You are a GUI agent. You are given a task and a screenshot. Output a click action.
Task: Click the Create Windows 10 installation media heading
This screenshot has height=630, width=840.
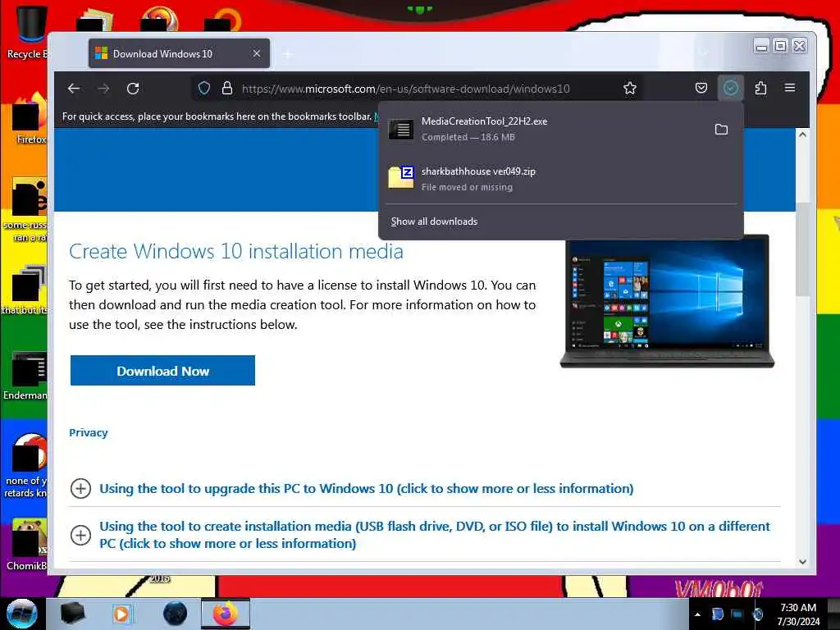tap(236, 252)
